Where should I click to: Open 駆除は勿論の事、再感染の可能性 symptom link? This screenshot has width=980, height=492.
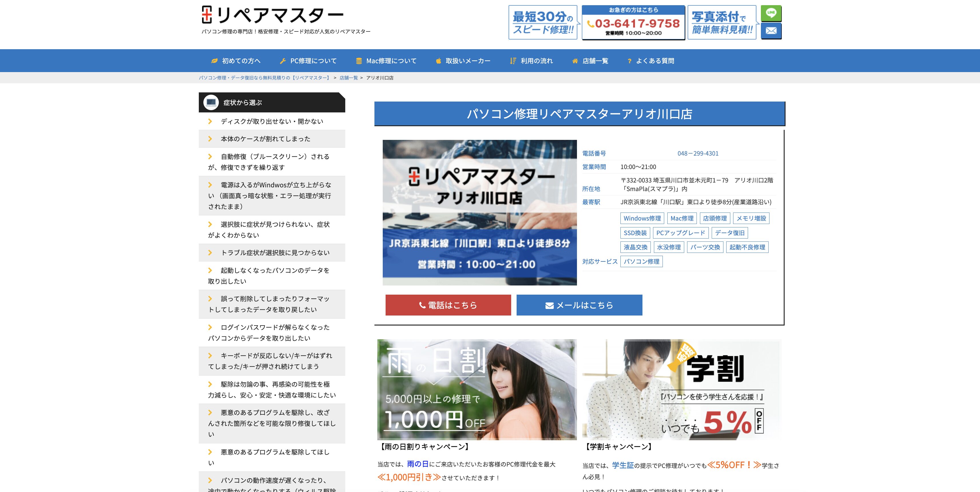point(272,390)
